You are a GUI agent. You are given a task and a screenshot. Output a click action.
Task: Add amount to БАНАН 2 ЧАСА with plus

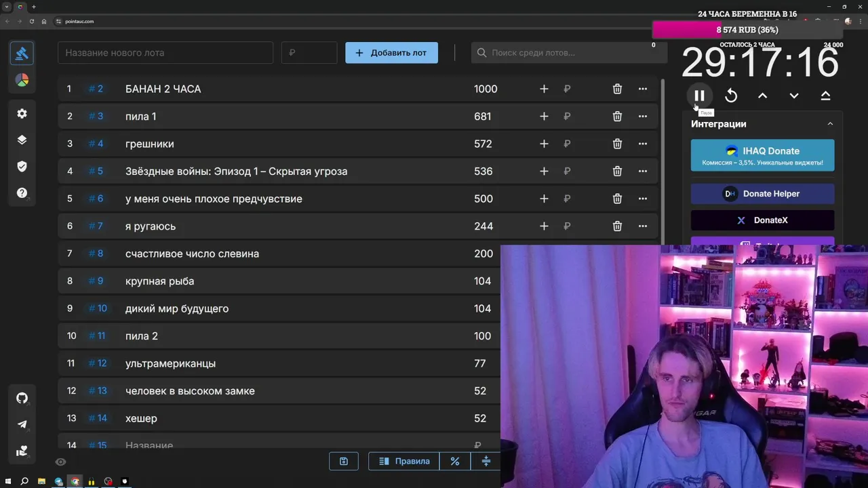pos(544,89)
